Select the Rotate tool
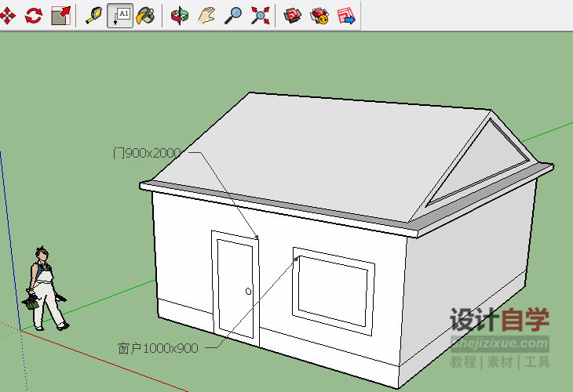This screenshot has width=573, height=392. [34, 16]
